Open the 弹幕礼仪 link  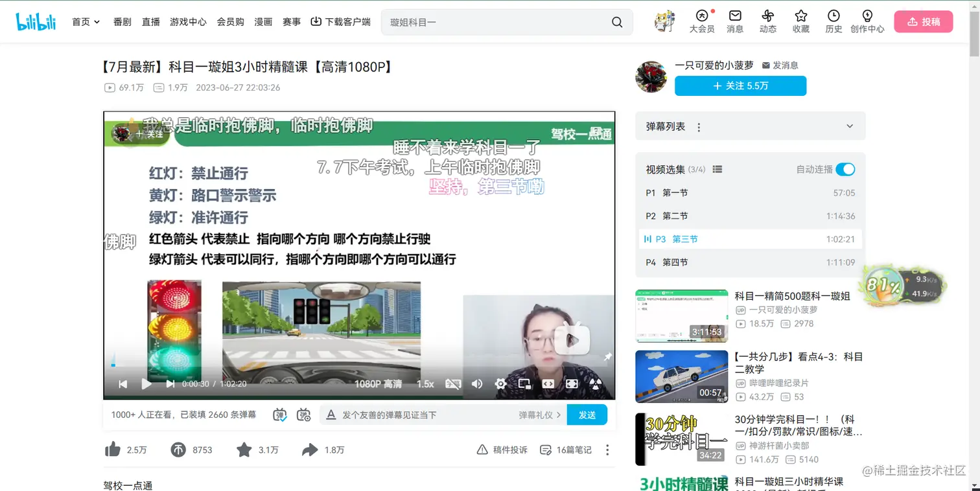[x=539, y=415]
